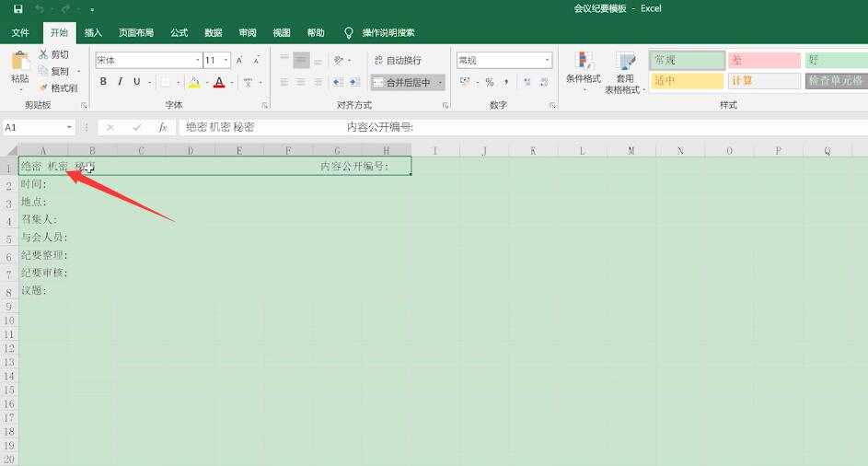
Task: Switch to the Review (审阅) tab
Action: point(248,32)
